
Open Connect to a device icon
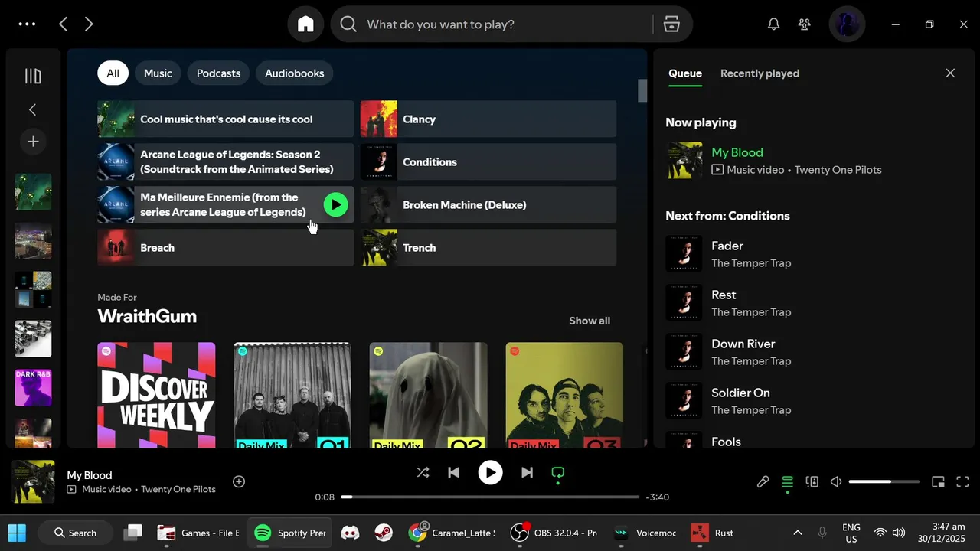click(x=812, y=481)
